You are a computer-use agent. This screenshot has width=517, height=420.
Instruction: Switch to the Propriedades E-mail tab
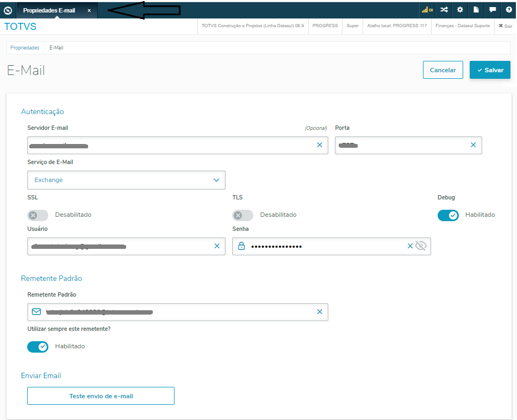[49, 10]
